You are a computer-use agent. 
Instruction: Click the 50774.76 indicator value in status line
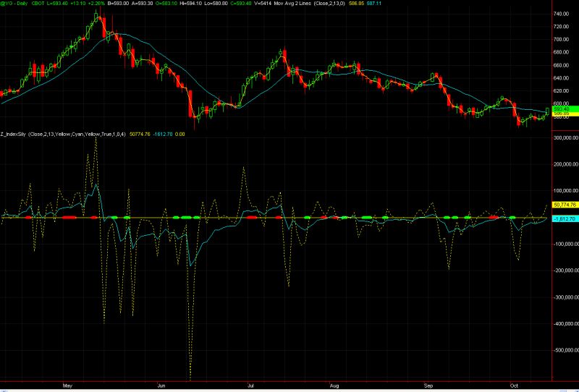[x=140, y=135]
